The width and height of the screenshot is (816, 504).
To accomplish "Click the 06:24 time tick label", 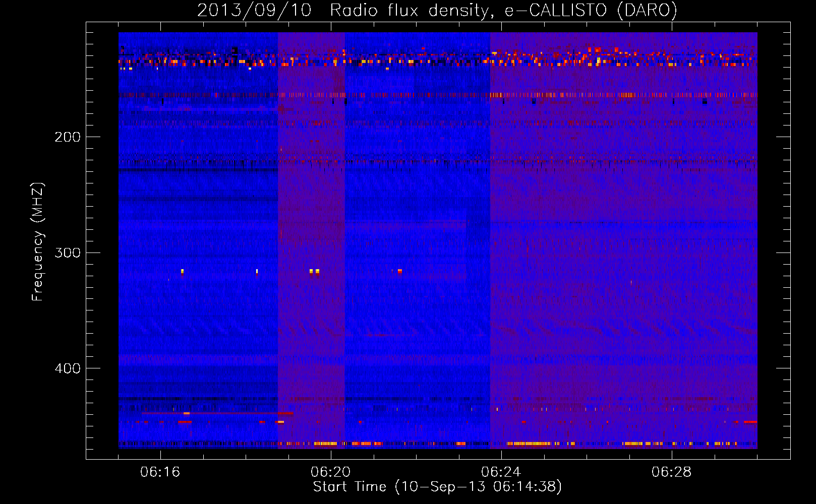I will point(501,472).
